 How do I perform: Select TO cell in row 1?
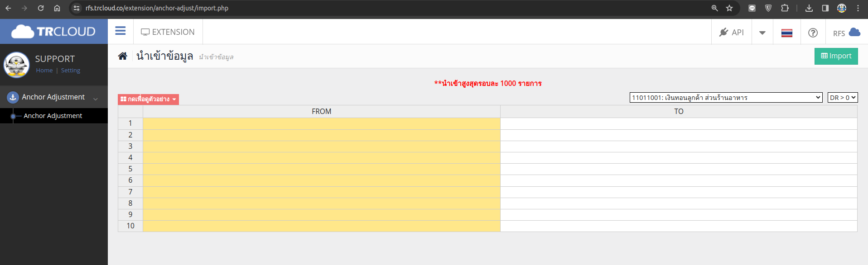[679, 123]
